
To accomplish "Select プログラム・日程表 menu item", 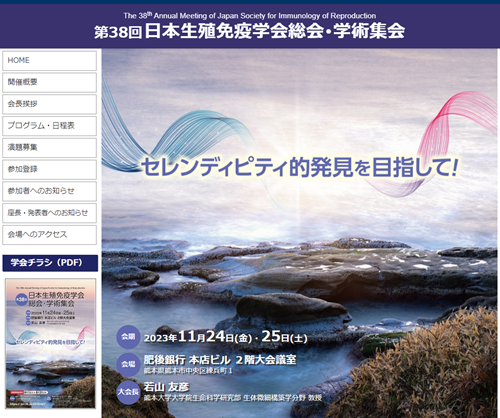I will click(49, 126).
